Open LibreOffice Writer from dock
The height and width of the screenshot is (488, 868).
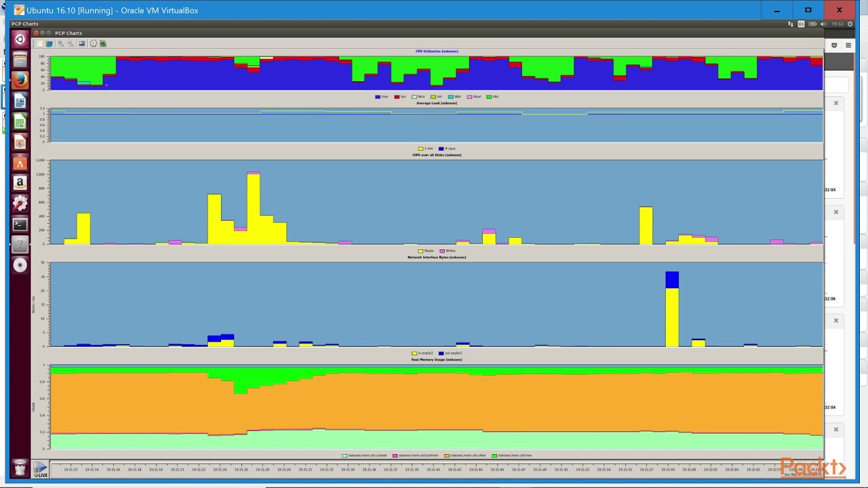point(20,101)
